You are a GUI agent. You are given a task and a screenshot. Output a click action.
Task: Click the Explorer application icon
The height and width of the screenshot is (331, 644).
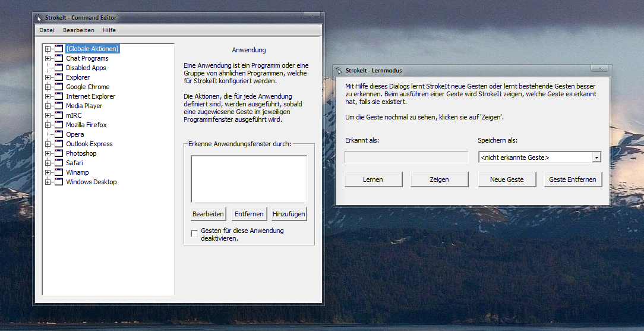[59, 77]
